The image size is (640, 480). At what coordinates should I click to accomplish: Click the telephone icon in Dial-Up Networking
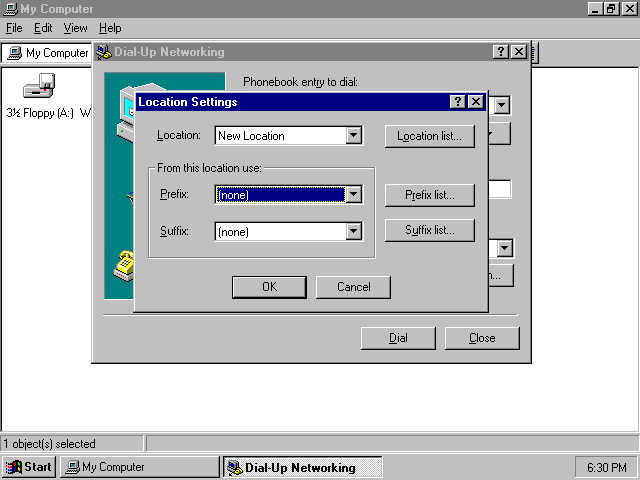click(x=124, y=266)
